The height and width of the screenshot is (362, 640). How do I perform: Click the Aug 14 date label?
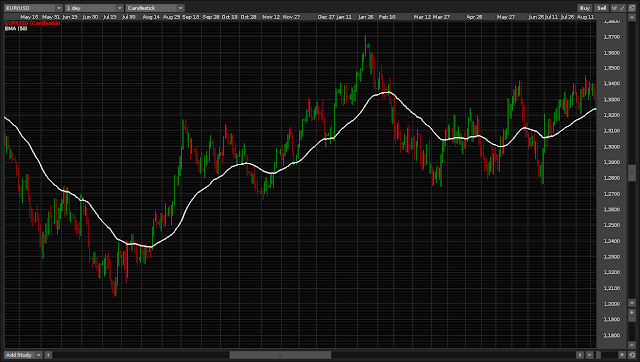(x=151, y=17)
